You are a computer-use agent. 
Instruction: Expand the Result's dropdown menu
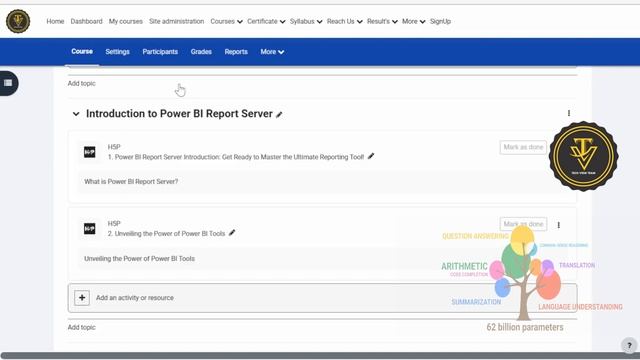(x=382, y=21)
